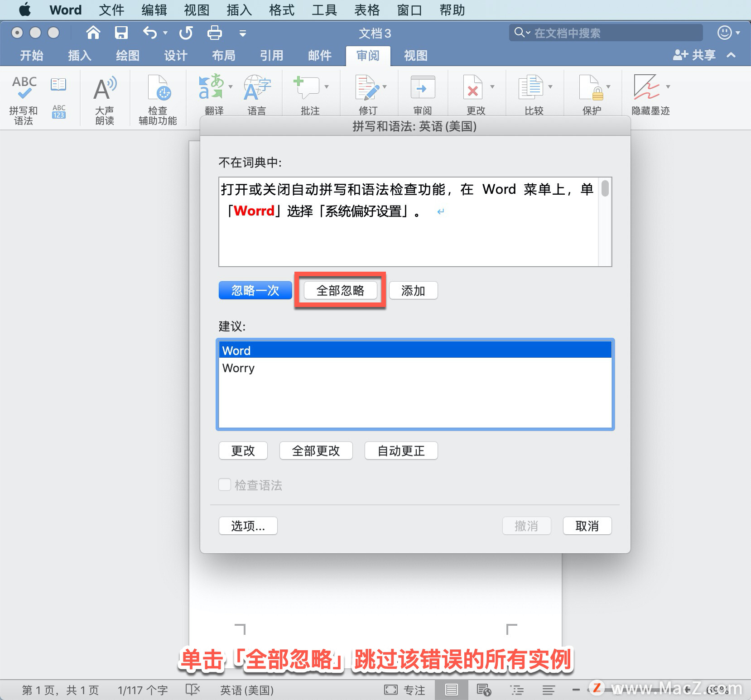This screenshot has height=700, width=751.
Task: Click 添加 to add word to dictionary
Action: (413, 290)
